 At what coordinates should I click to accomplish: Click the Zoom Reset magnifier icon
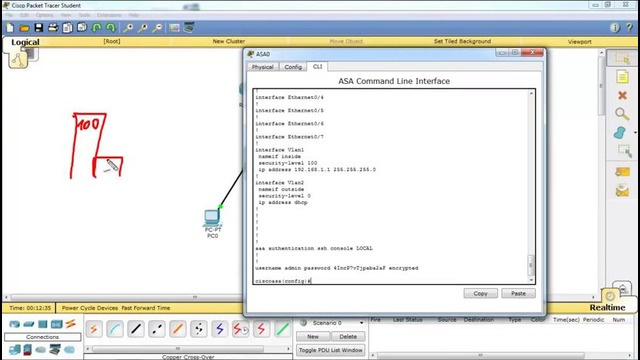(x=142, y=28)
